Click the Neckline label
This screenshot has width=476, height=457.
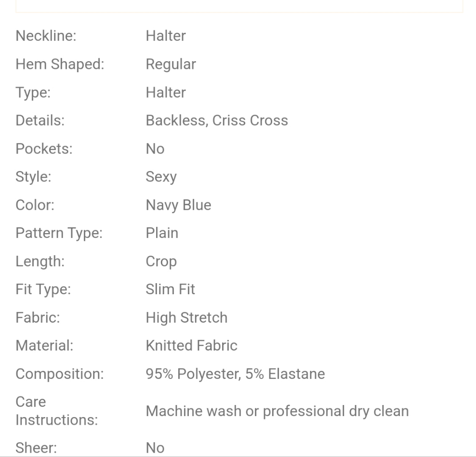pyautogui.click(x=46, y=36)
